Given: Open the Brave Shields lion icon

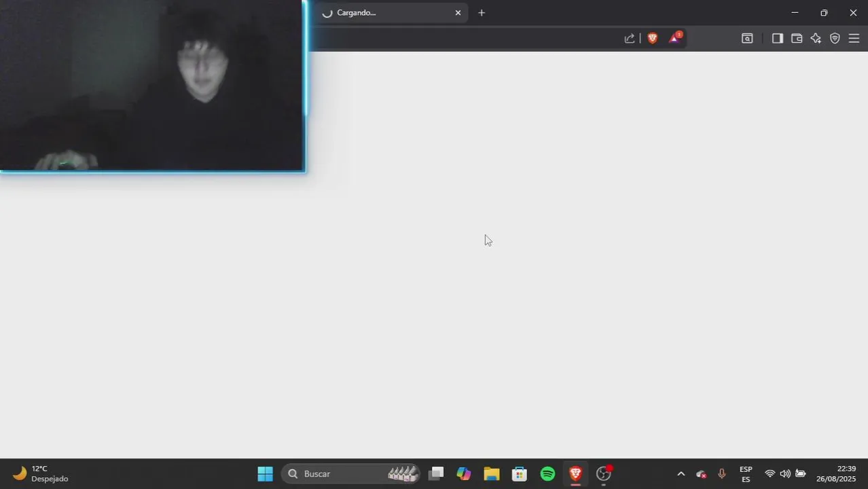Looking at the screenshot, I should click(653, 39).
